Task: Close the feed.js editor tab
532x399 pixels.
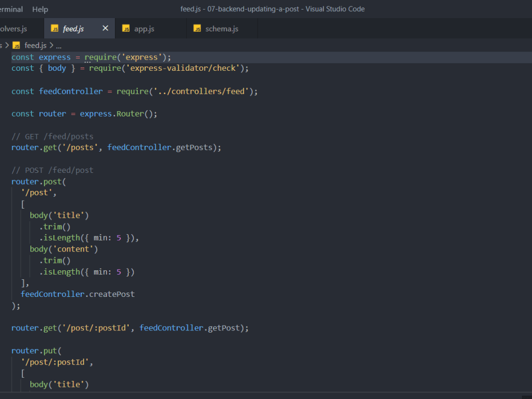Action: 105,28
